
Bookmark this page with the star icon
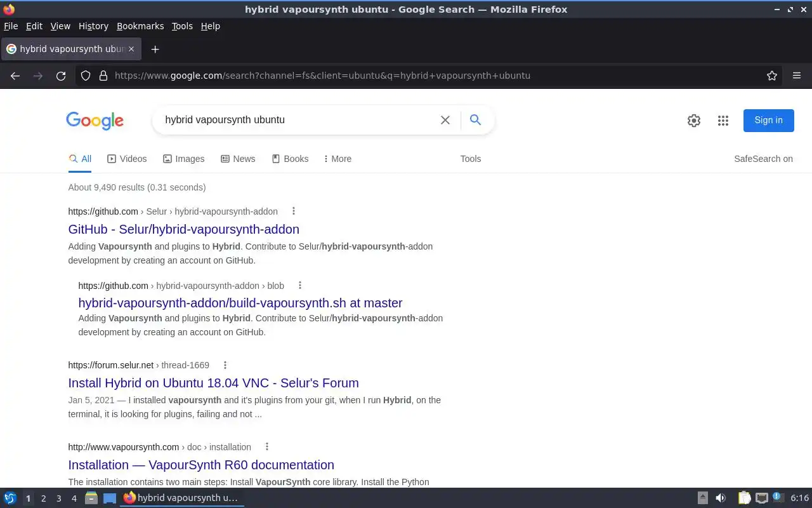772,76
